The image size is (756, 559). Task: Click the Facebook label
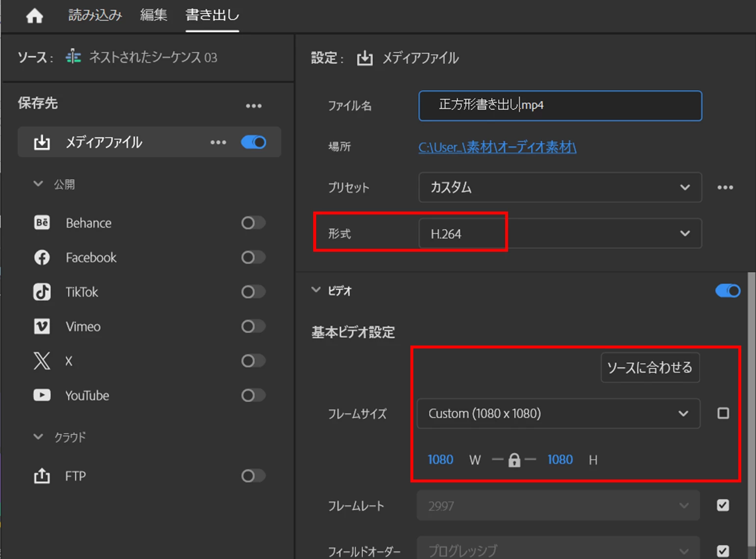pyautogui.click(x=91, y=258)
